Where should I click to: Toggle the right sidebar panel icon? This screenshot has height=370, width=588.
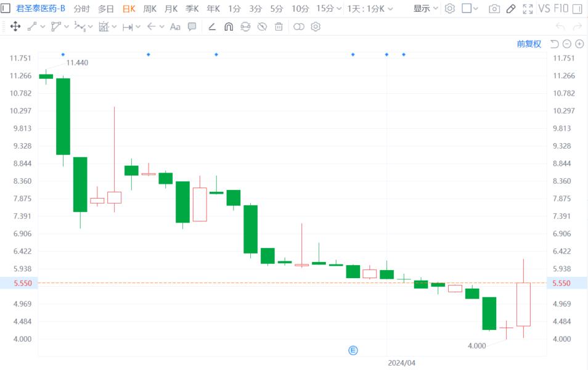(578, 9)
